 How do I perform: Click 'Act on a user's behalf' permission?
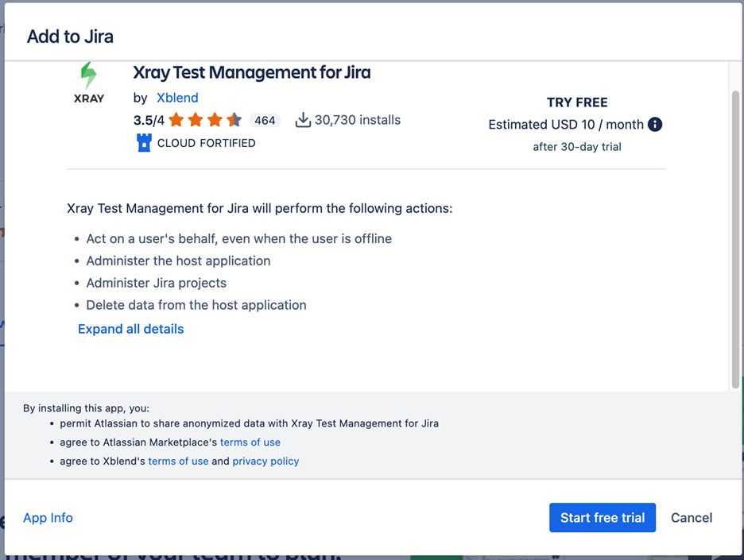pos(239,238)
